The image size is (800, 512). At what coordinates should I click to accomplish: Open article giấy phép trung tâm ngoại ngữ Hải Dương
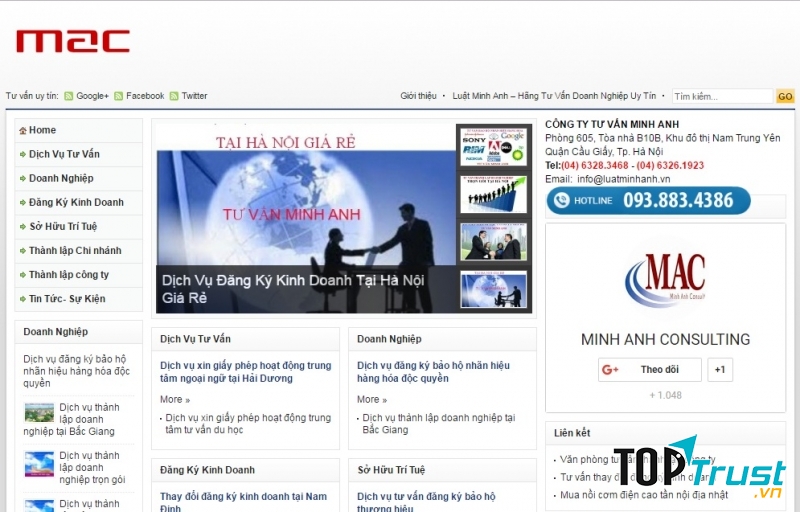pyautogui.click(x=245, y=372)
